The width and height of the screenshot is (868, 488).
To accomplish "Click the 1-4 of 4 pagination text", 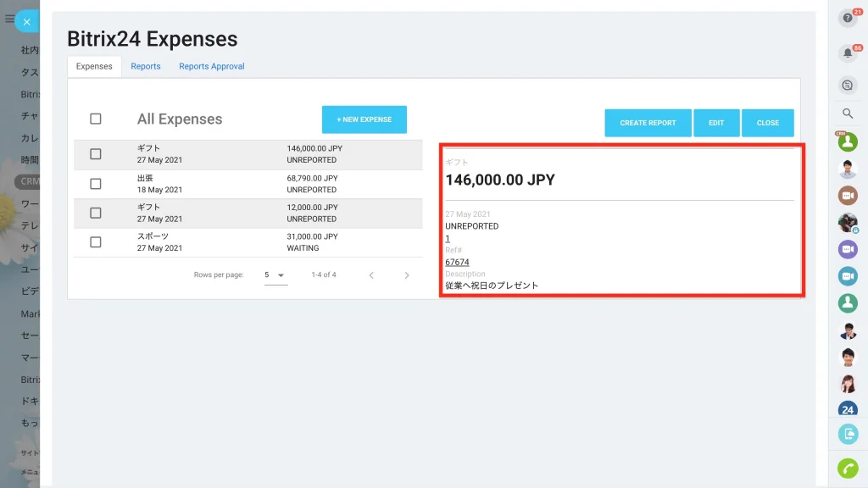I will click(324, 274).
